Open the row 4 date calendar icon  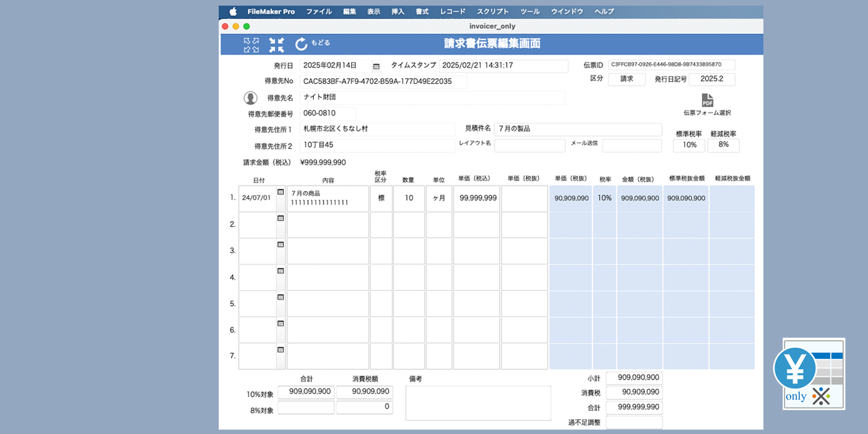coord(281,271)
